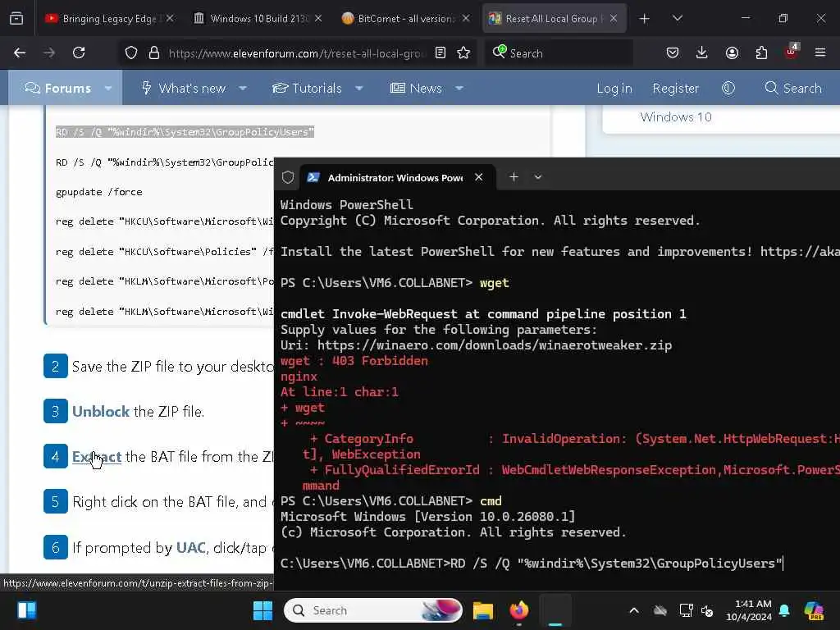The width and height of the screenshot is (840, 630).
Task: Expand the Tutorials dropdown arrow
Action: click(359, 88)
